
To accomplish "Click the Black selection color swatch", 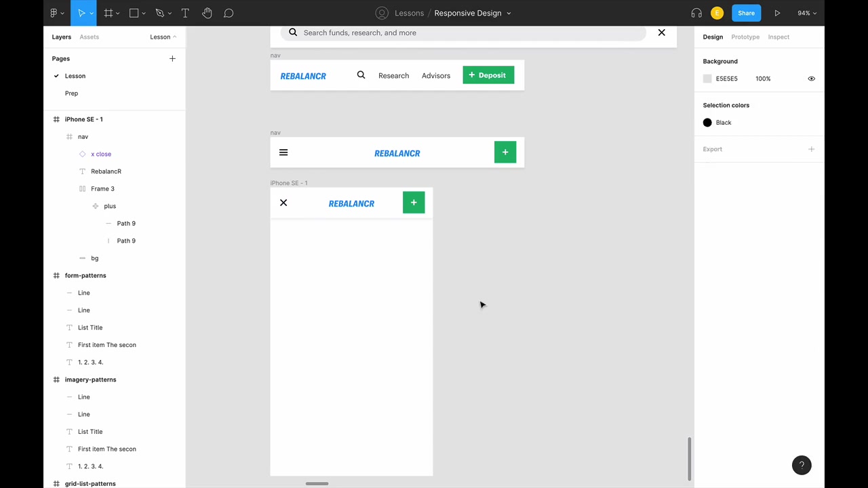I will click(x=707, y=123).
